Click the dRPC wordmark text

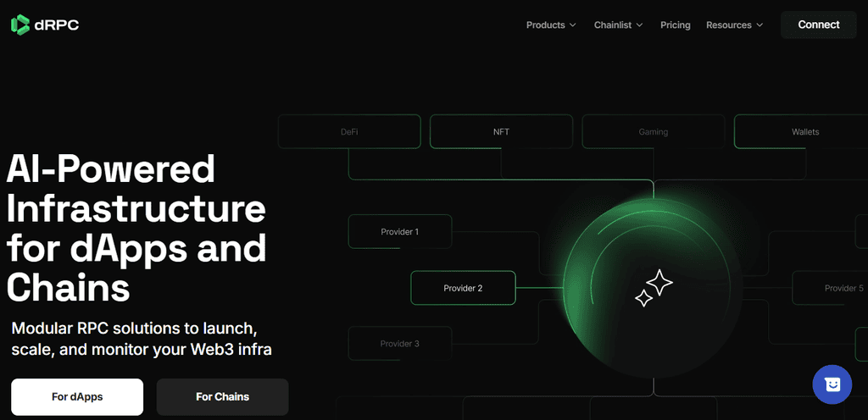point(57,25)
